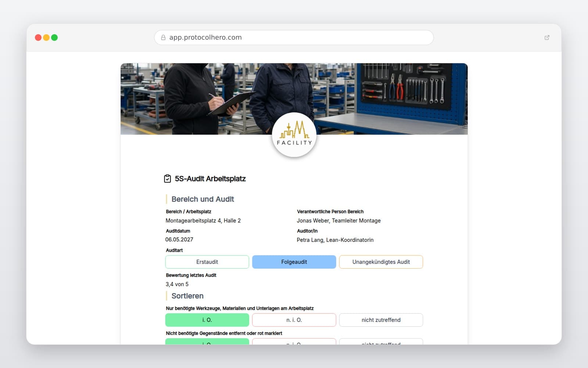Select the 'Bereich und Audit' section heading
This screenshot has height=368, width=588.
click(x=203, y=199)
